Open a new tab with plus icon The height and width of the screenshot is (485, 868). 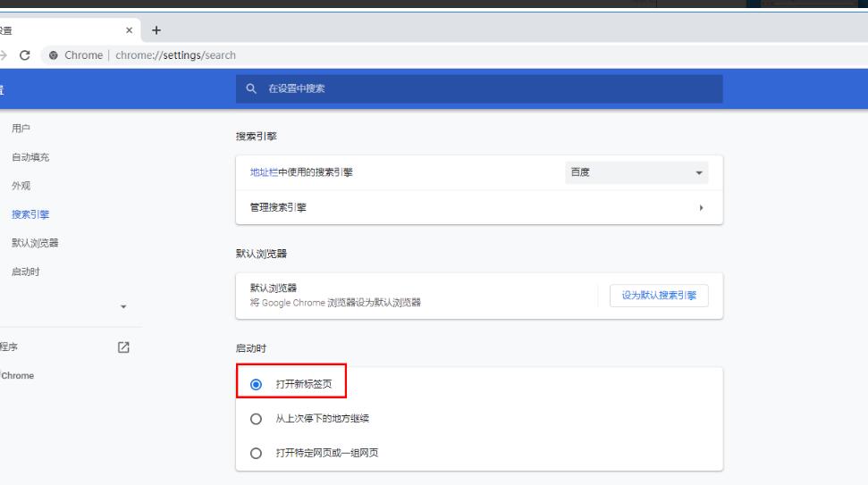[156, 30]
